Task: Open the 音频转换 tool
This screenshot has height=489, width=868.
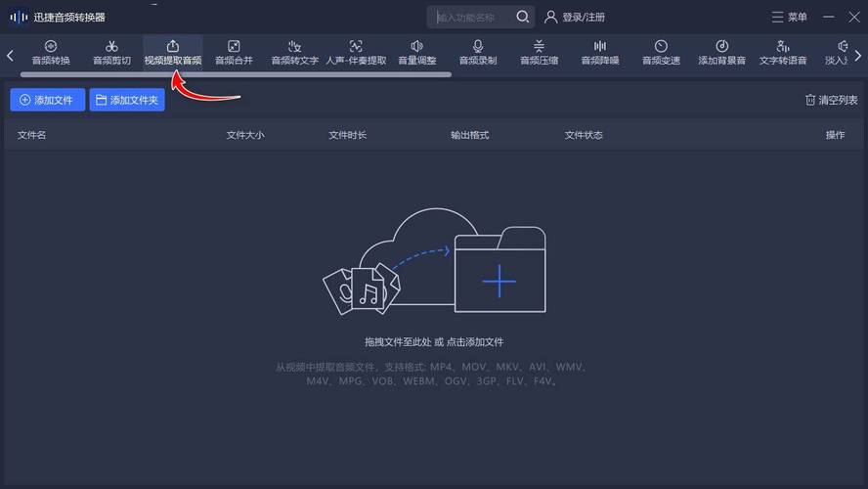Action: click(51, 53)
